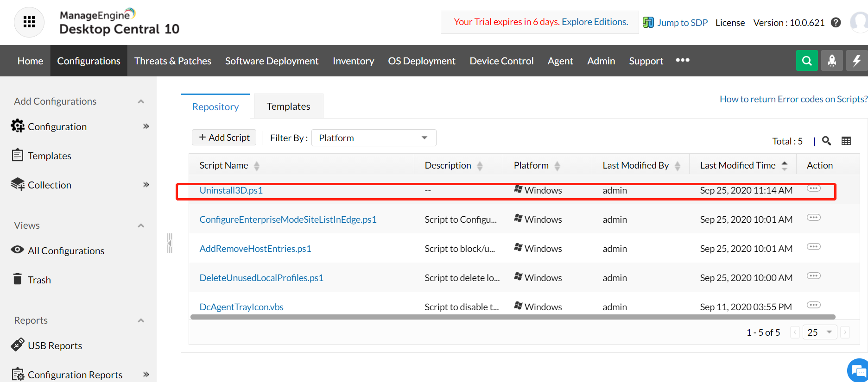Click the table search magnifier icon

coord(826,141)
